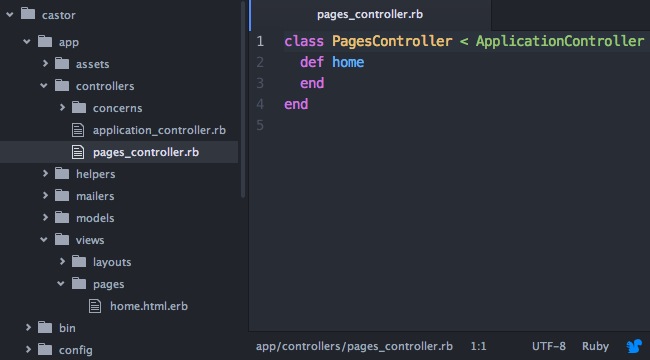
Task: Select the models folder label
Action: tap(95, 218)
